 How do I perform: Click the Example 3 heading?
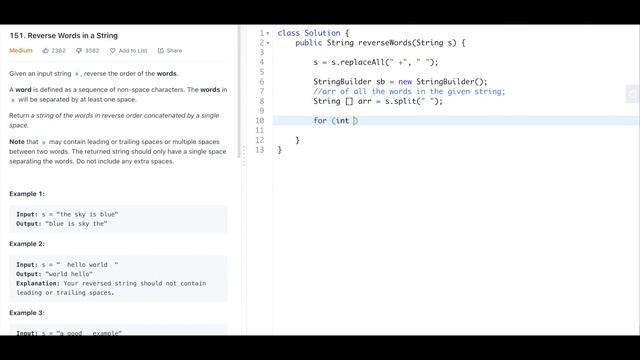pyautogui.click(x=27, y=313)
